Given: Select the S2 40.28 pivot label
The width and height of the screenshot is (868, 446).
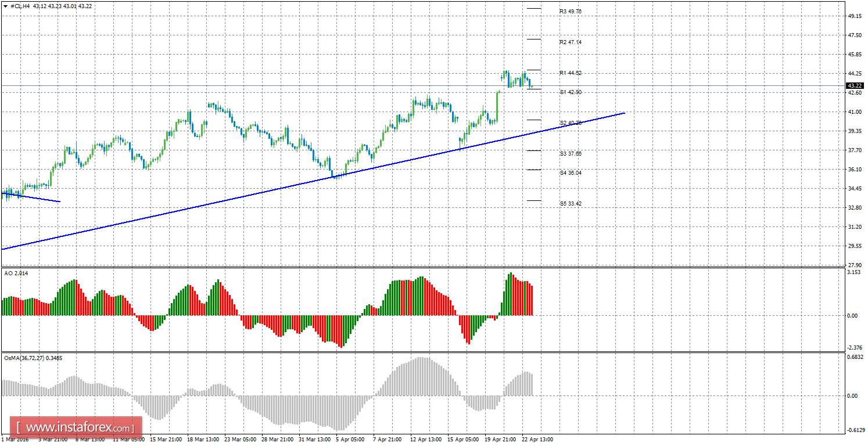Looking at the screenshot, I should point(571,123).
